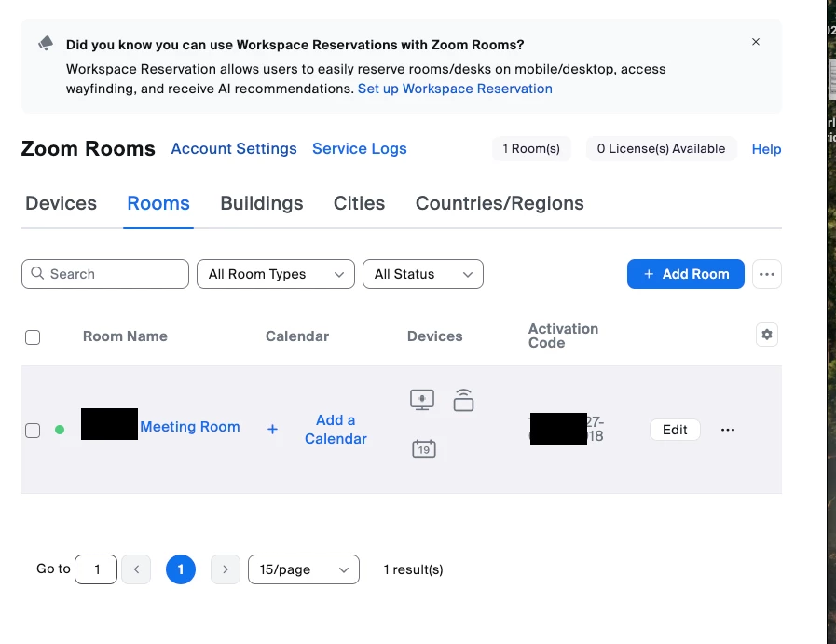Switch to the Buildings tab
Viewport: 836px width, 644px height.
[x=261, y=203]
